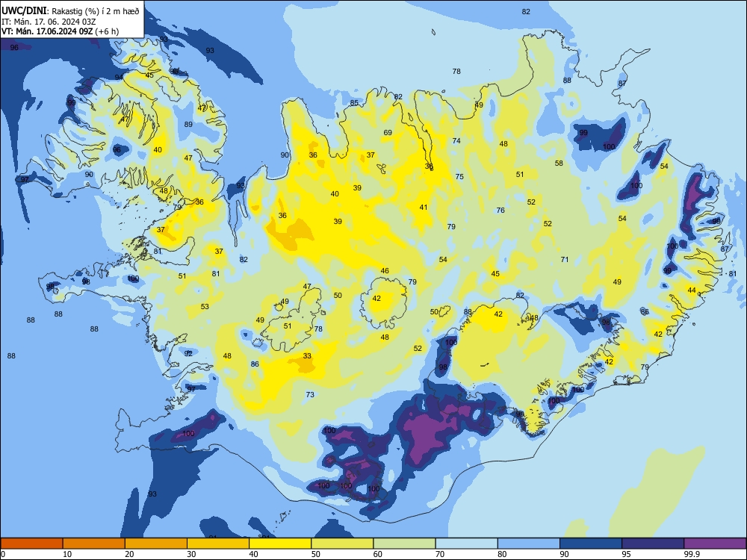The width and height of the screenshot is (747, 560).
Task: Click the humidity value '46' on the map
Action: (385, 270)
